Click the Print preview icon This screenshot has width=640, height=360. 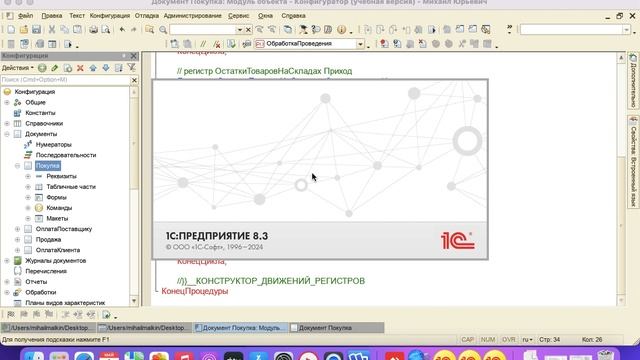pyautogui.click(x=106, y=29)
